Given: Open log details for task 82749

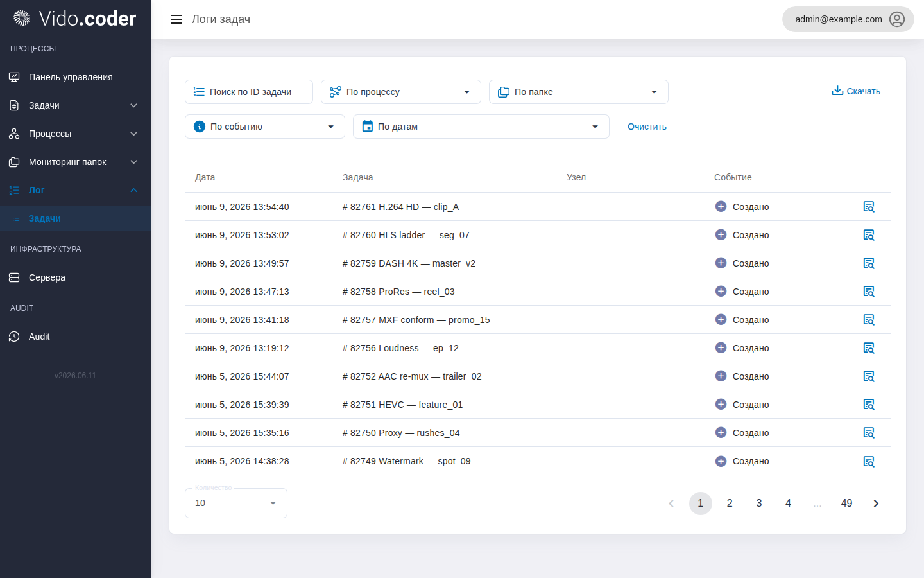Looking at the screenshot, I should click(x=869, y=461).
